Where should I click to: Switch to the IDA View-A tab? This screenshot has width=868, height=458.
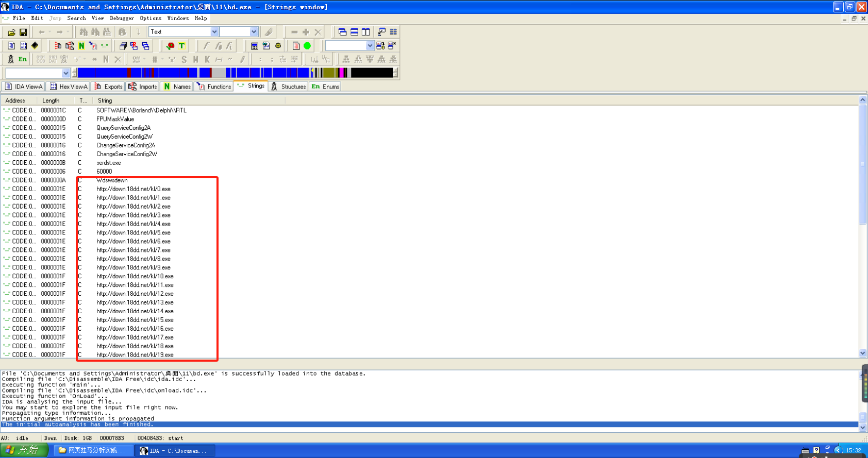(24, 87)
